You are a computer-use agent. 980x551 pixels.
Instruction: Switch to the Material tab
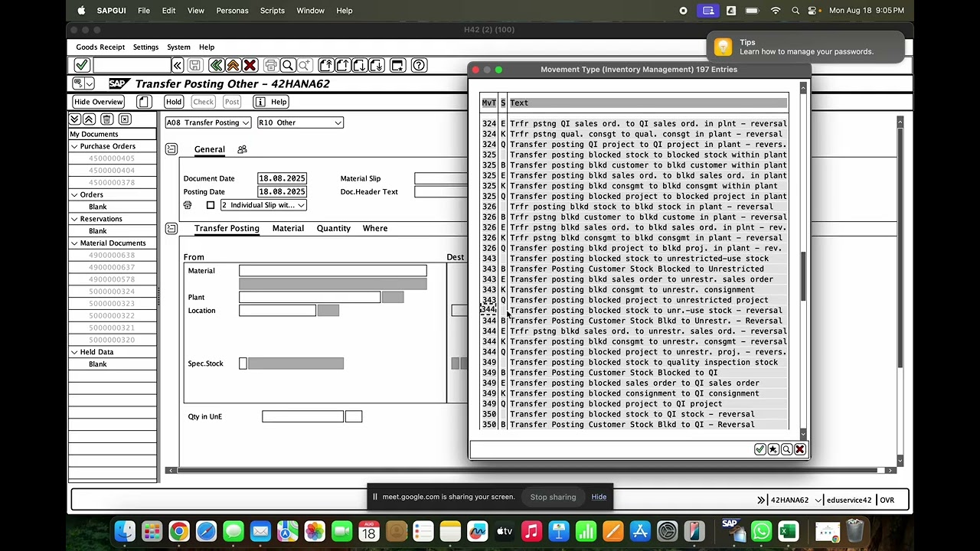click(288, 228)
